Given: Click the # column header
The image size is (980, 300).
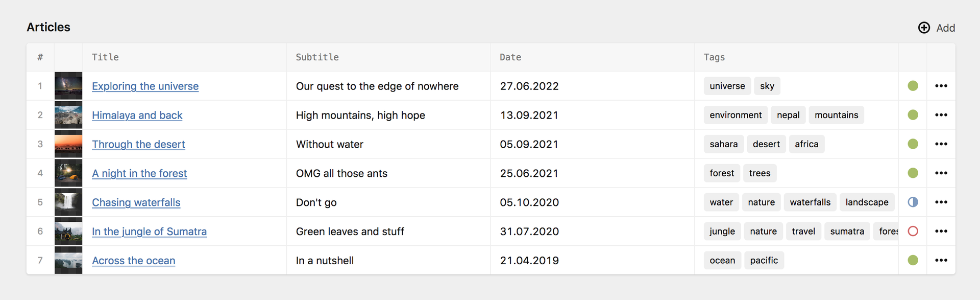Looking at the screenshot, I should pos(40,57).
